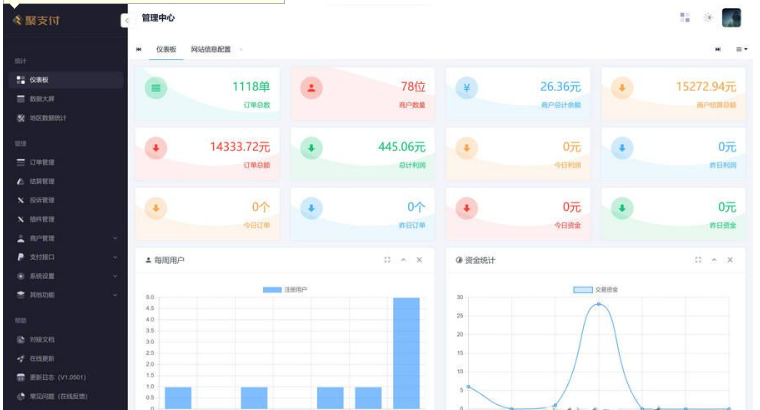Go to 订单管理 in the sidebar

[42, 162]
